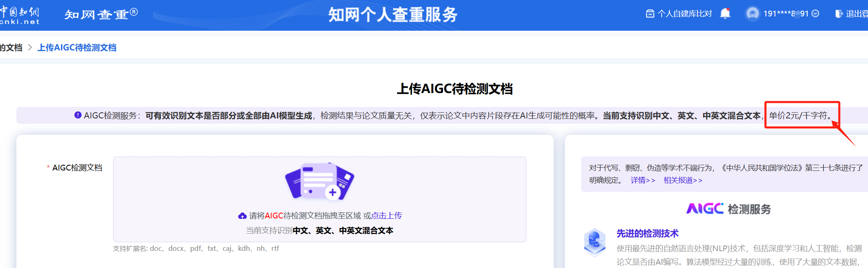This screenshot has width=868, height=268.
Task: Click the breadcrumb chevron separator
Action: [30, 48]
